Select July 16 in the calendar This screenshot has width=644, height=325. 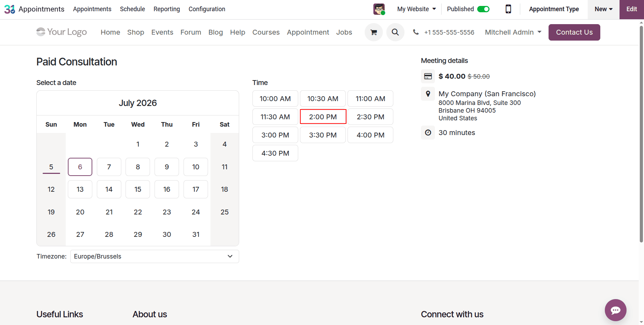[x=167, y=189]
